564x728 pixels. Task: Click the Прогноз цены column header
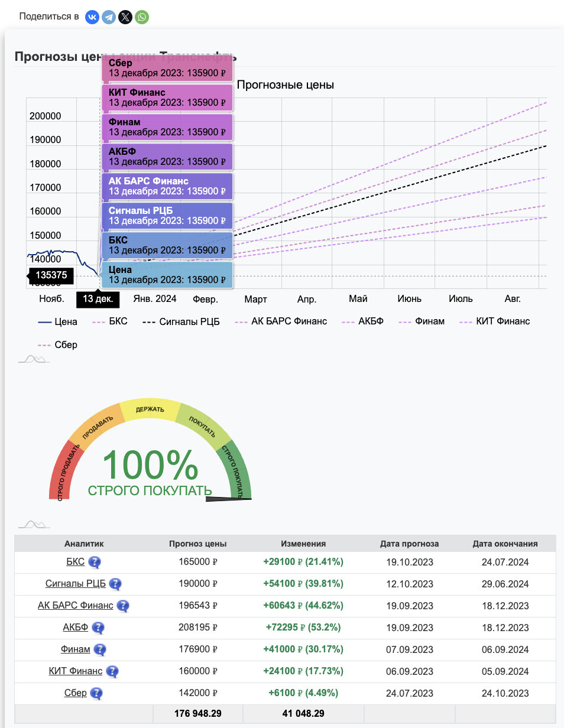point(198,544)
